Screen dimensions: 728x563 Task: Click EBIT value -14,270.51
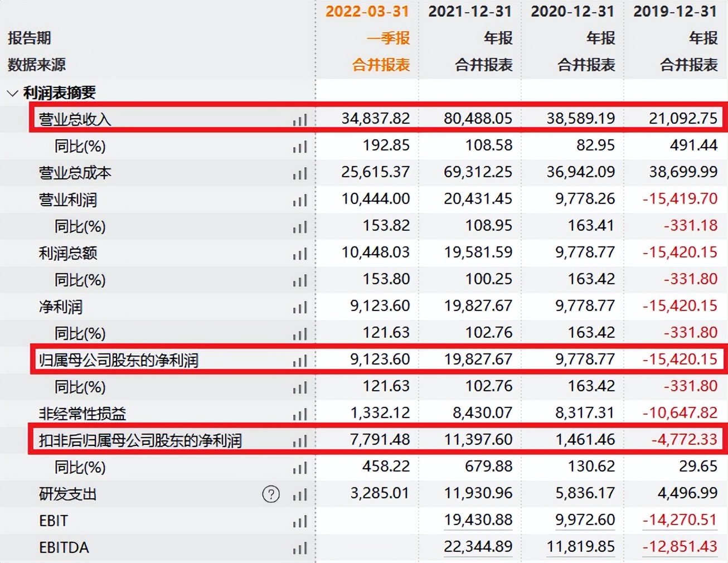point(680,520)
